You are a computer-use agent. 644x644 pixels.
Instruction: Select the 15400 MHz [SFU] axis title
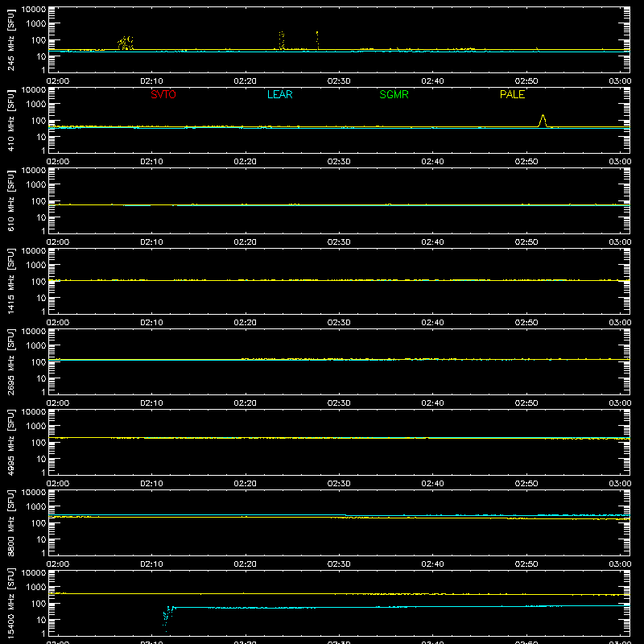pyautogui.click(x=11, y=603)
